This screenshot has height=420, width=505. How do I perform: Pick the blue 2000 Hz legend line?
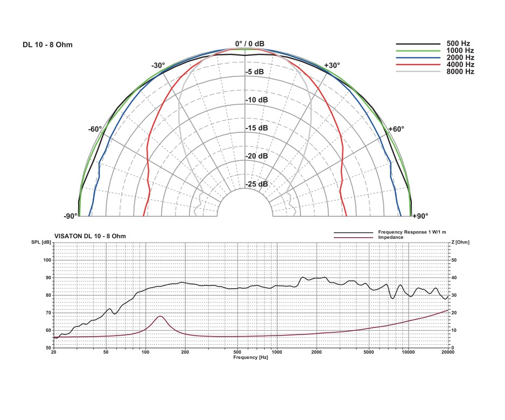(x=417, y=58)
